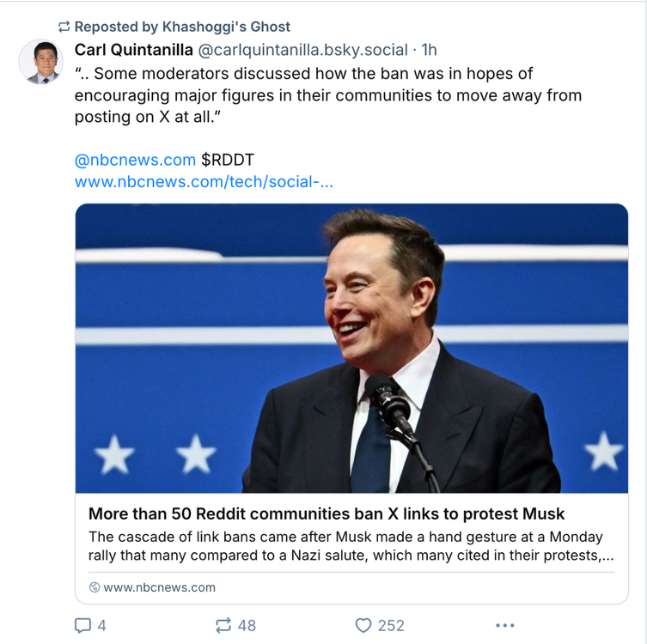Viewport: 647px width, 644px height.
Task: Repost using the arrows icon below the post
Action: 223,625
